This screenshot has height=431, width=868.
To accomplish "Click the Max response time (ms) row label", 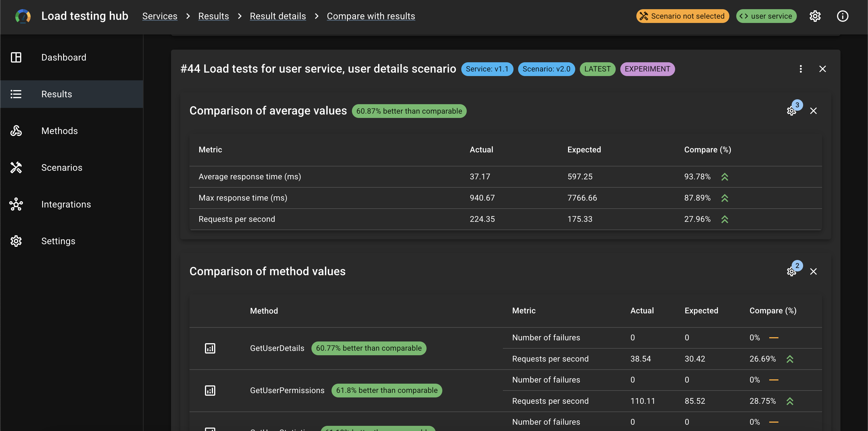I will click(x=243, y=198).
